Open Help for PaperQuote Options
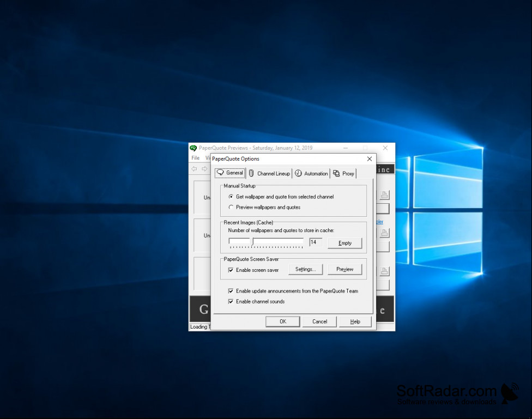This screenshot has width=532, height=419. click(x=355, y=321)
